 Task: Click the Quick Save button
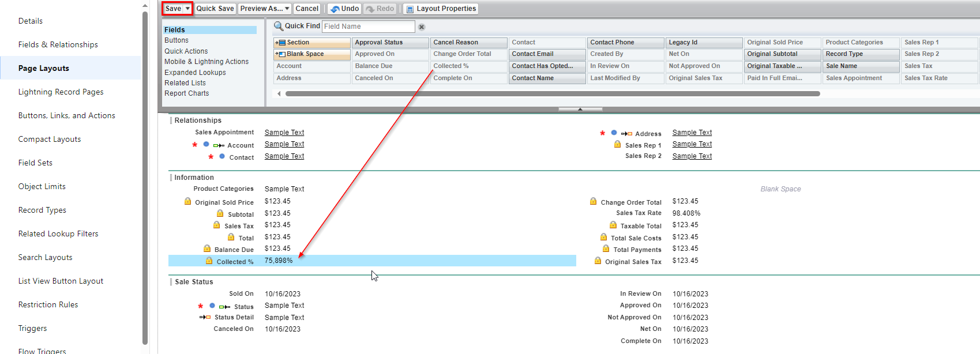coord(215,9)
